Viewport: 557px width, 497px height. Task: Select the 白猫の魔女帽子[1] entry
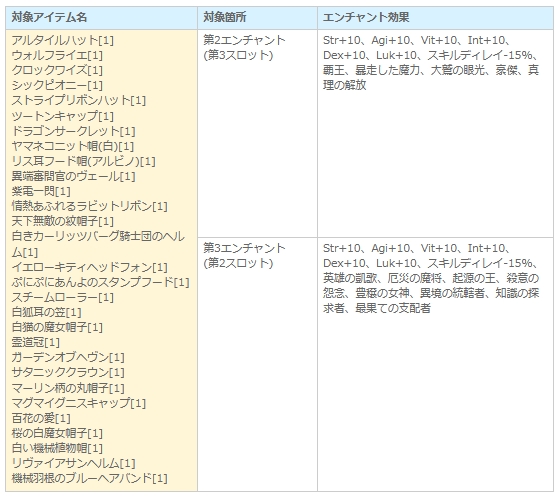pos(57,327)
